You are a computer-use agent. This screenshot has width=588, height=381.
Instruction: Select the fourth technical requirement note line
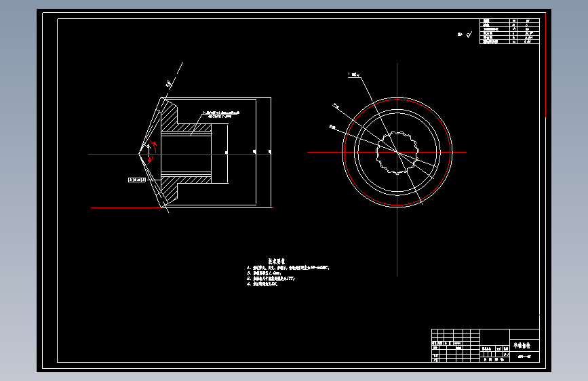[262, 284]
